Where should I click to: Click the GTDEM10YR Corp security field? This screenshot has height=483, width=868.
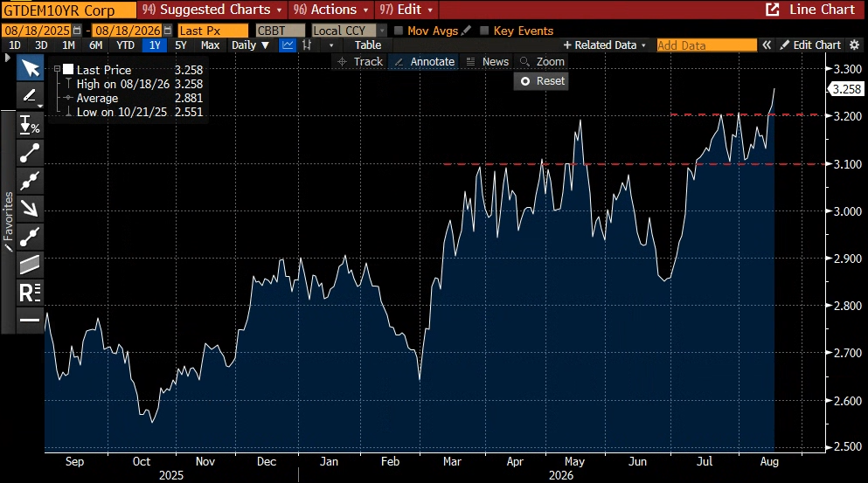coord(69,10)
